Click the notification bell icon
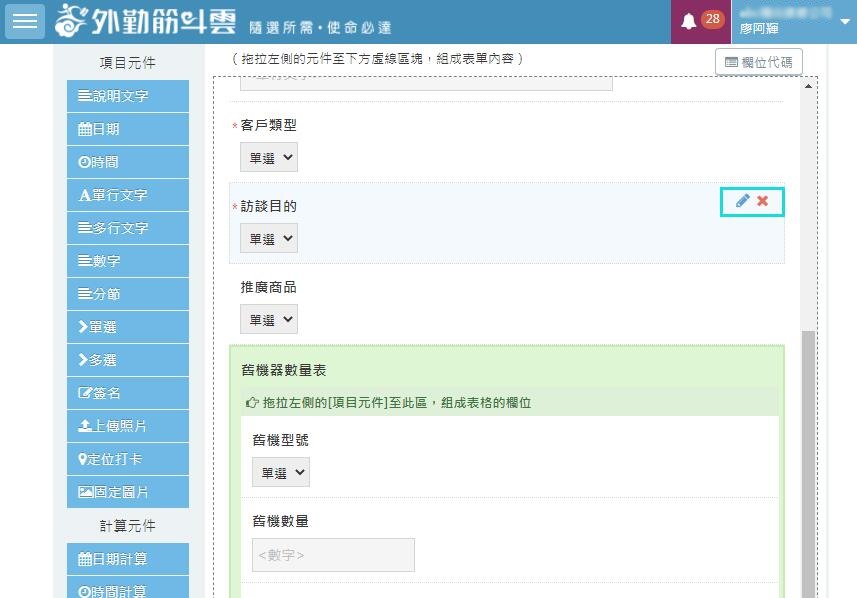Image resolution: width=857 pixels, height=598 pixels. [688, 22]
